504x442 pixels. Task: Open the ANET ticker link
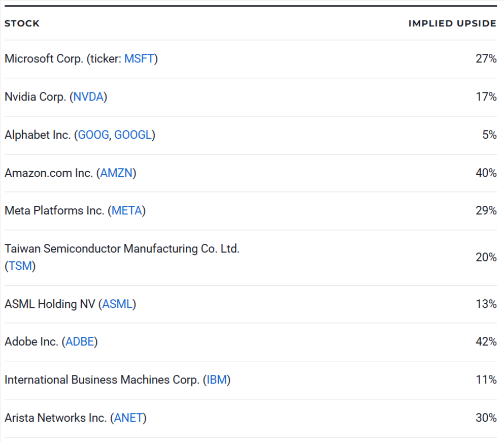128,418
